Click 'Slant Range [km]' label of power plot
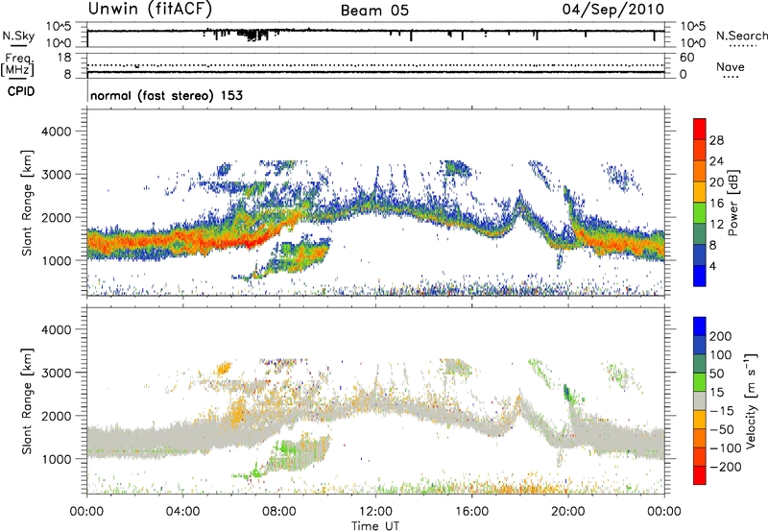This screenshot has width=768, height=532. tap(27, 203)
